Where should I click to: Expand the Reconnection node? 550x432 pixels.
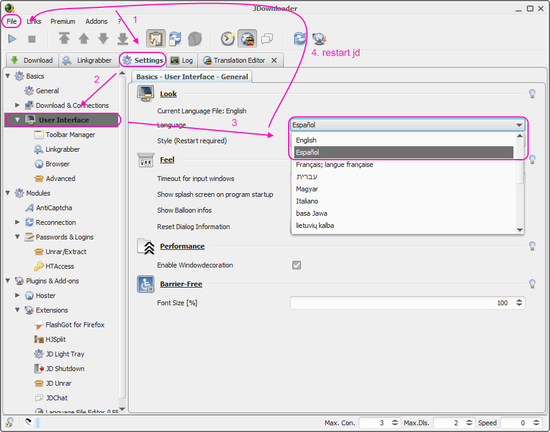17,222
